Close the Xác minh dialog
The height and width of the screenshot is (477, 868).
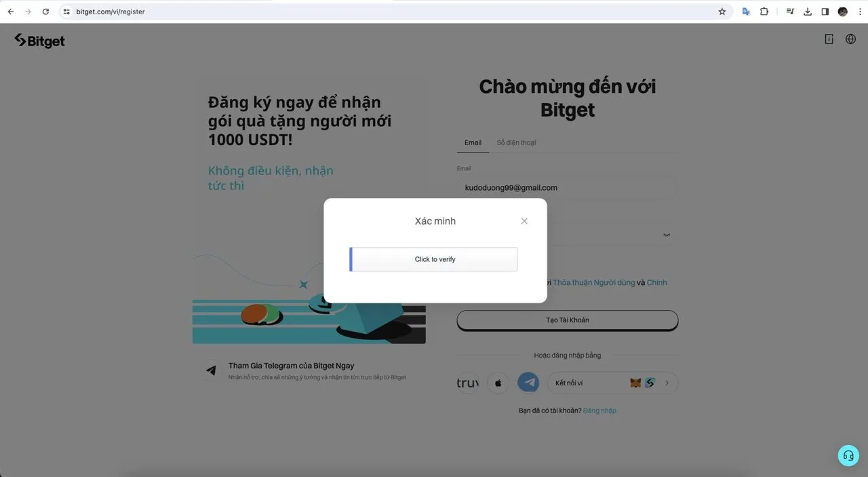(x=524, y=221)
